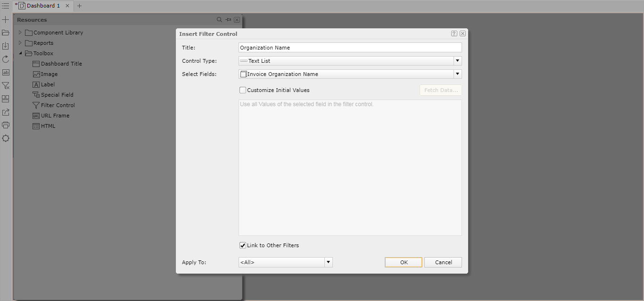Click the export/share icon in left sidebar
The width and height of the screenshot is (644, 301).
tap(6, 112)
